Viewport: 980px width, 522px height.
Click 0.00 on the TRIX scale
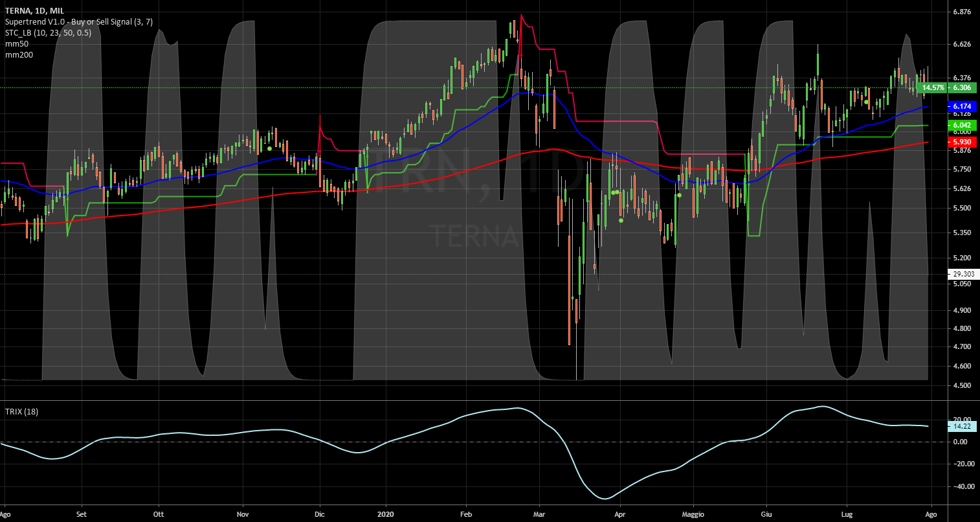[960, 442]
